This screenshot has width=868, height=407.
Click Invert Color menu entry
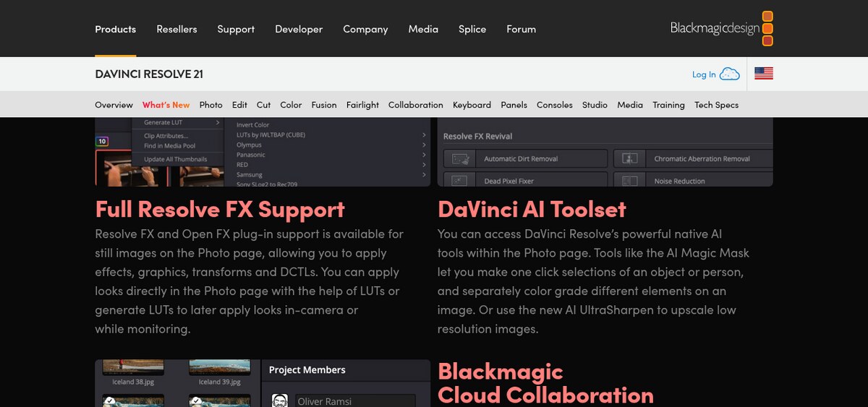[x=252, y=125]
